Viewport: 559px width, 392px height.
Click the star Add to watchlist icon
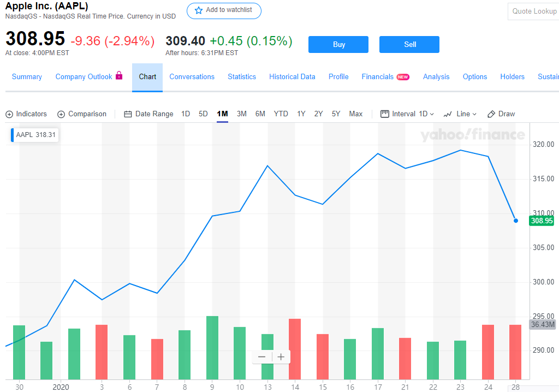click(199, 10)
